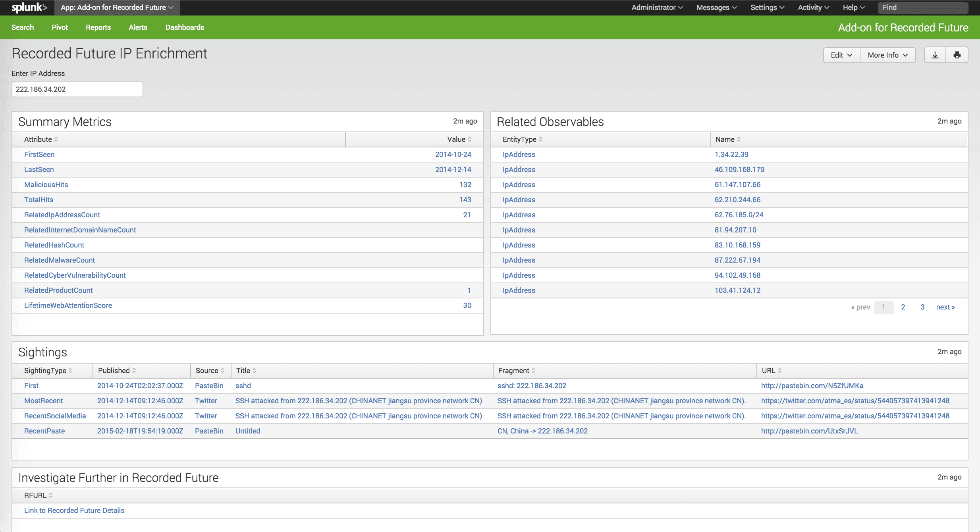Click RelatedProductCount attribute
The width and height of the screenshot is (980, 532).
(58, 290)
